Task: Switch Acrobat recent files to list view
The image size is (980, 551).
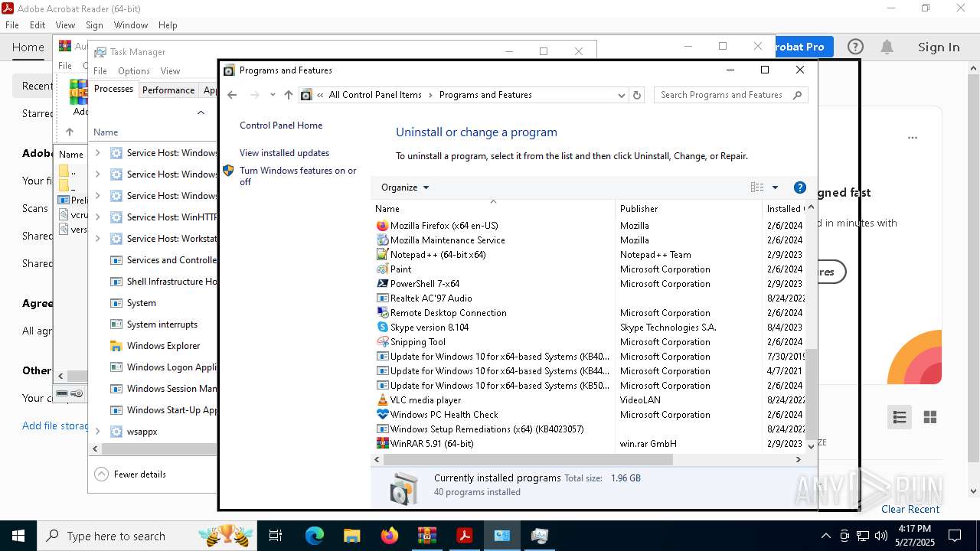Action: (900, 417)
